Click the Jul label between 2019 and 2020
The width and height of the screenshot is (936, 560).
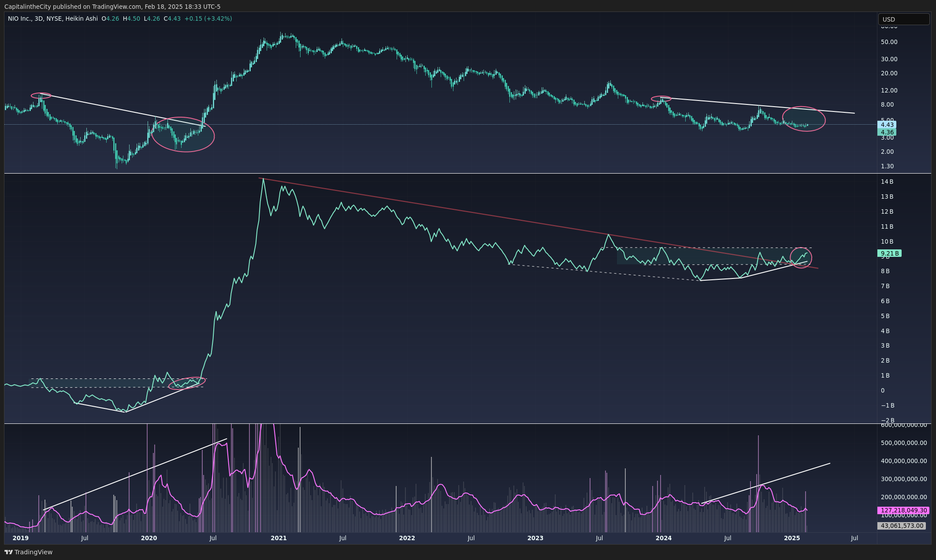coord(85,538)
